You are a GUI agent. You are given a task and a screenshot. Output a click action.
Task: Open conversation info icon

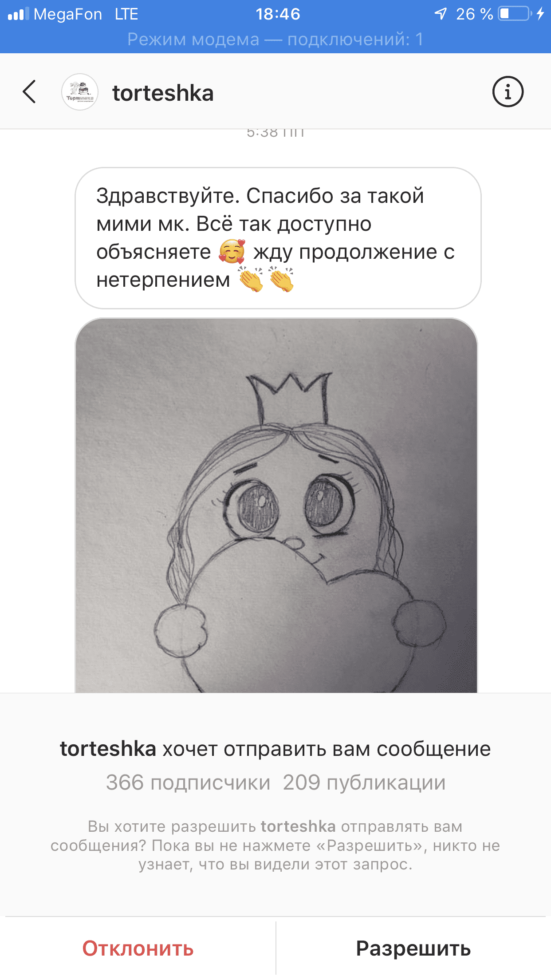(508, 92)
